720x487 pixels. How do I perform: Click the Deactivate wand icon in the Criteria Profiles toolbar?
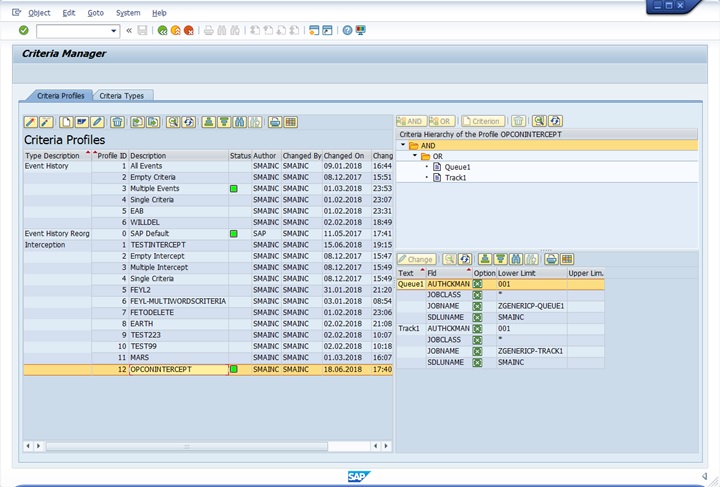[46, 122]
